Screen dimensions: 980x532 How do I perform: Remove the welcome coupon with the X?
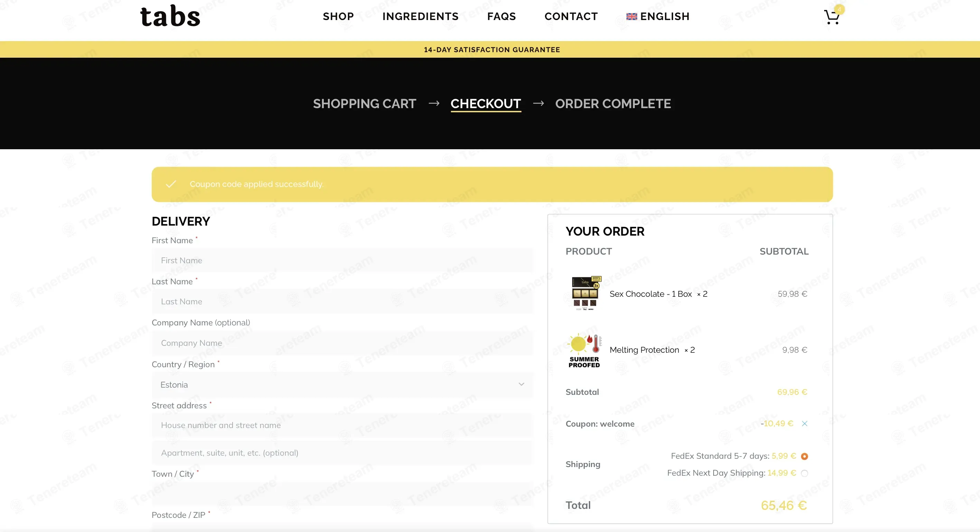pyautogui.click(x=804, y=424)
